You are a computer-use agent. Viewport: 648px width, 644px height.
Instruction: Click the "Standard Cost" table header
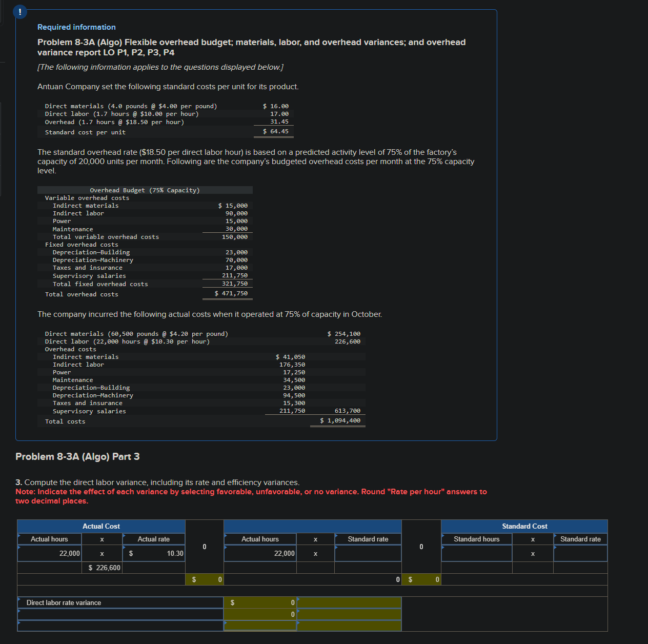tap(524, 526)
